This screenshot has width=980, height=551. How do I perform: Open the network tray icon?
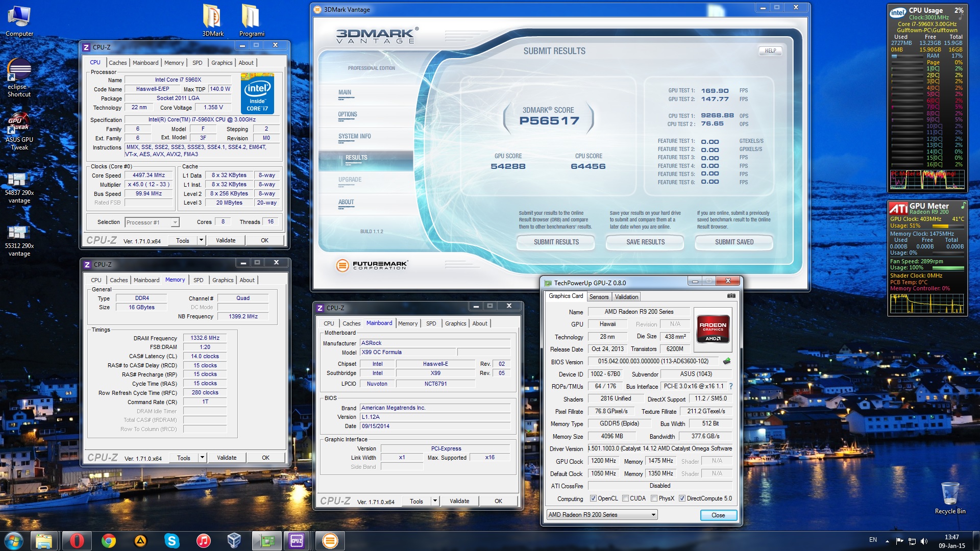coord(912,541)
